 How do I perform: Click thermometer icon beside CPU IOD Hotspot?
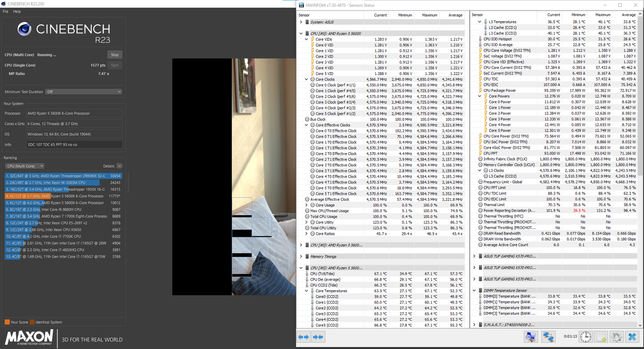click(x=480, y=39)
